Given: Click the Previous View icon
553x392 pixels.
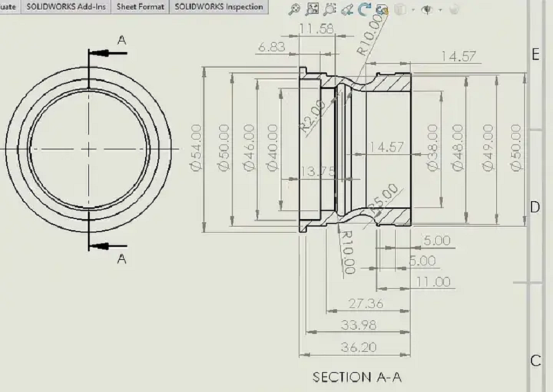Looking at the screenshot, I should tap(348, 10).
